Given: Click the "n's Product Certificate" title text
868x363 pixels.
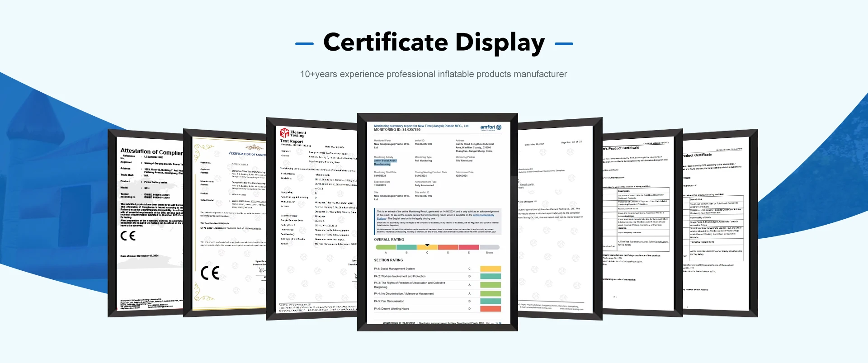Looking at the screenshot, I should point(621,148).
